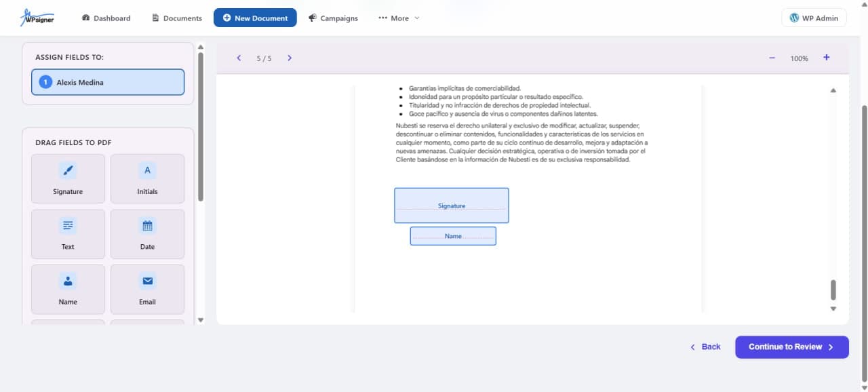The image size is (868, 392).
Task: Click the WP Admin WordPress icon
Action: (x=795, y=18)
